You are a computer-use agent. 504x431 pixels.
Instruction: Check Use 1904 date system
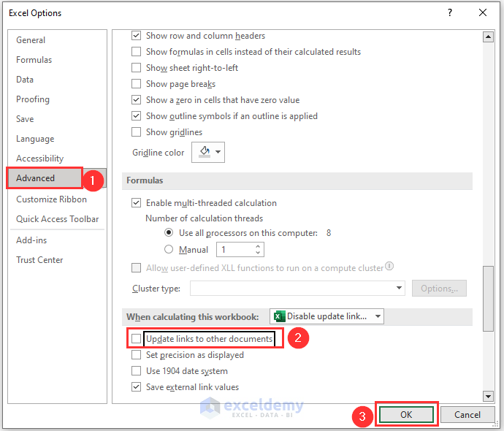137,371
